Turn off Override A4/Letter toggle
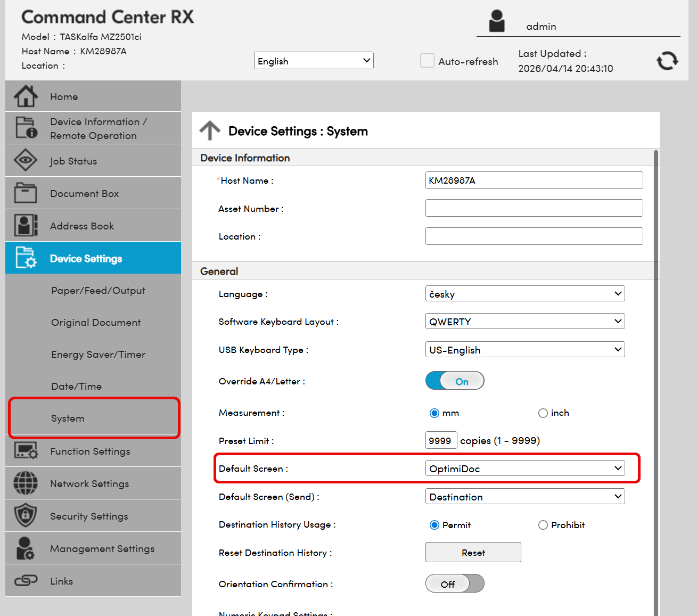 click(x=455, y=381)
